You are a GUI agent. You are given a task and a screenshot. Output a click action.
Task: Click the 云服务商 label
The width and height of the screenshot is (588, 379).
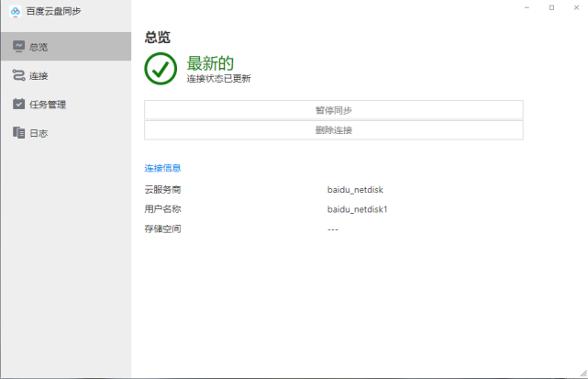pyautogui.click(x=162, y=190)
